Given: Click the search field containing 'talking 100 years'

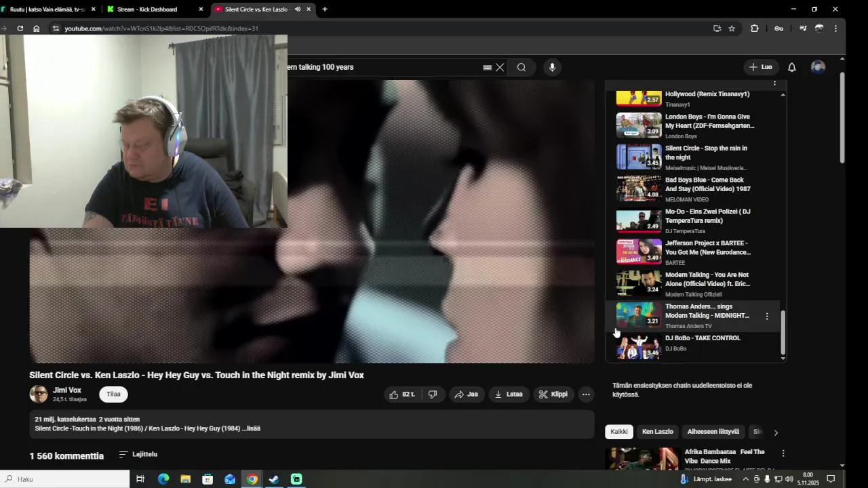Looking at the screenshot, I should coord(383,67).
